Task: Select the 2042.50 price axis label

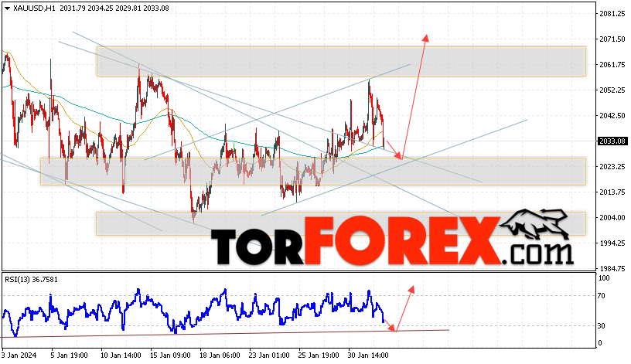Action: click(x=612, y=115)
